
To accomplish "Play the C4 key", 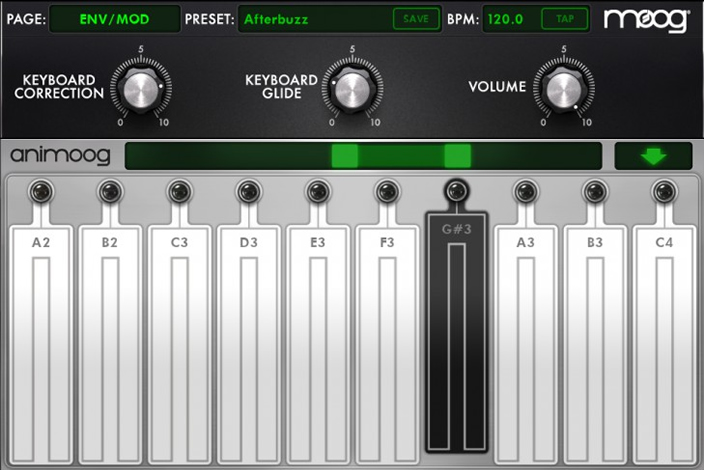I will coord(664,345).
